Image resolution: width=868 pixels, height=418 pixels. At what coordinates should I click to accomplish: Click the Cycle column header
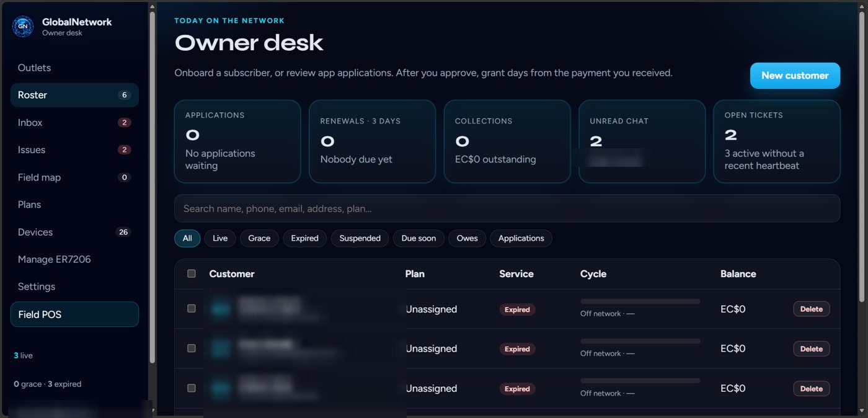click(x=593, y=274)
